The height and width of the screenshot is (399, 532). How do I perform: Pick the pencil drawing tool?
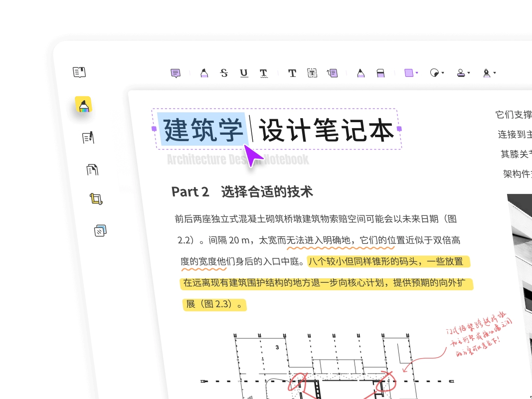click(x=360, y=73)
